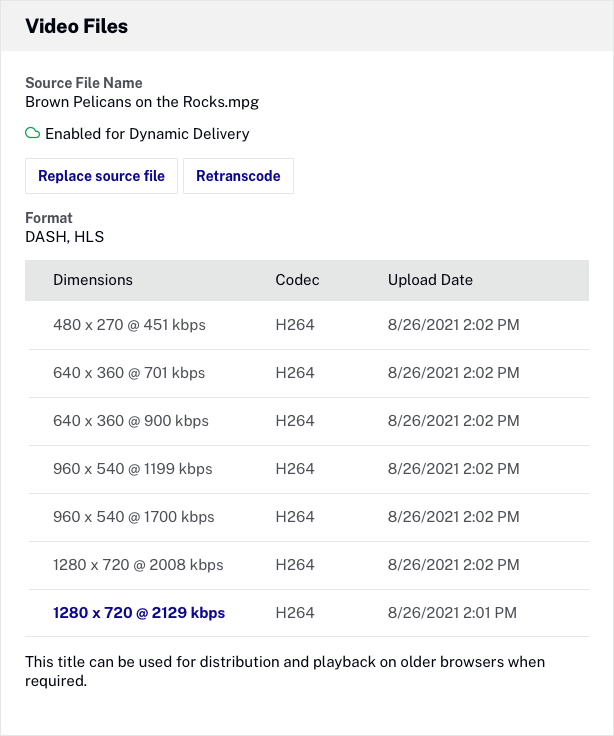Click the Enabled for Dynamic Delivery label

point(147,134)
